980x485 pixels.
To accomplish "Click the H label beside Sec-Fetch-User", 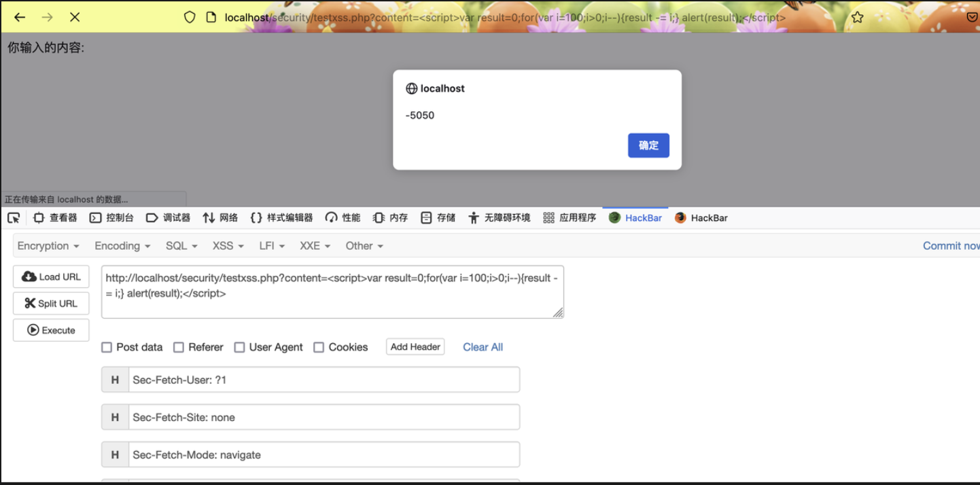I will (x=115, y=380).
